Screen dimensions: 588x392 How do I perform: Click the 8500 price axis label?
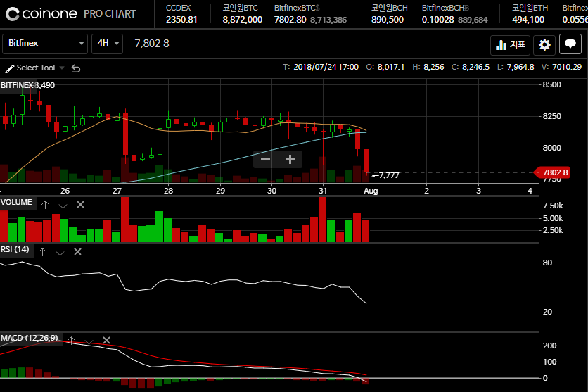click(x=552, y=84)
